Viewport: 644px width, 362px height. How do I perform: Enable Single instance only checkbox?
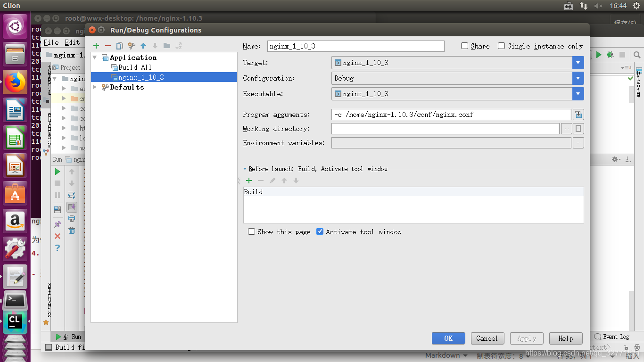(x=501, y=46)
